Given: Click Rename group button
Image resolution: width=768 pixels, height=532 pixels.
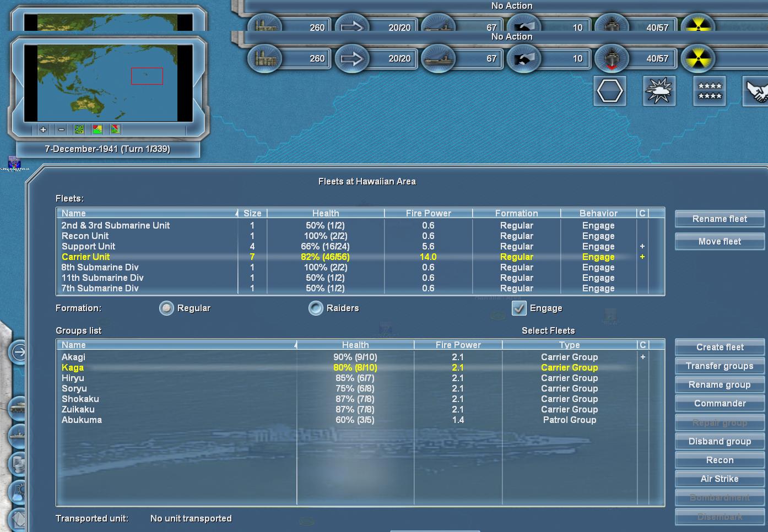Looking at the screenshot, I should [x=720, y=385].
